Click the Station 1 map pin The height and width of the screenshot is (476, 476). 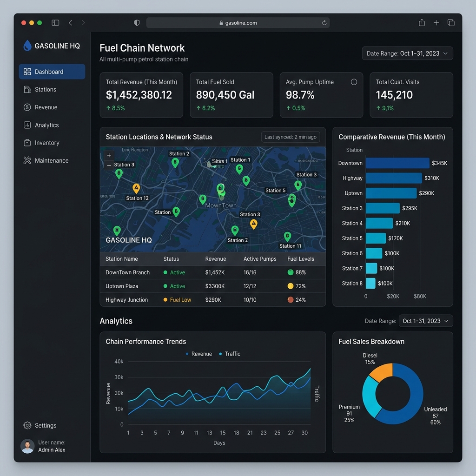pyautogui.click(x=239, y=169)
